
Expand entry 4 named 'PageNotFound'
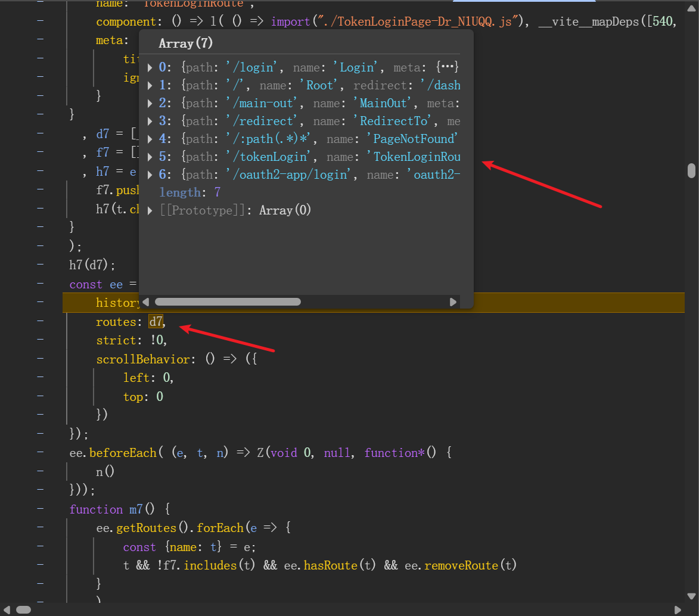[x=150, y=139]
